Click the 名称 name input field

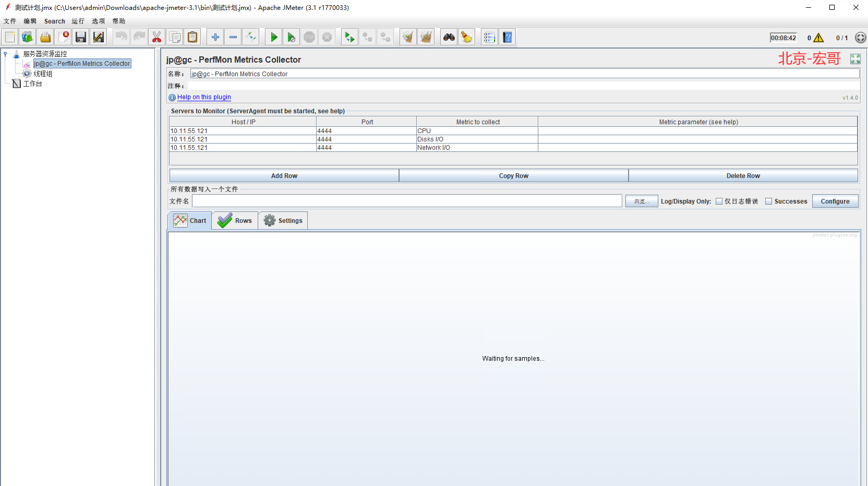[x=525, y=74]
